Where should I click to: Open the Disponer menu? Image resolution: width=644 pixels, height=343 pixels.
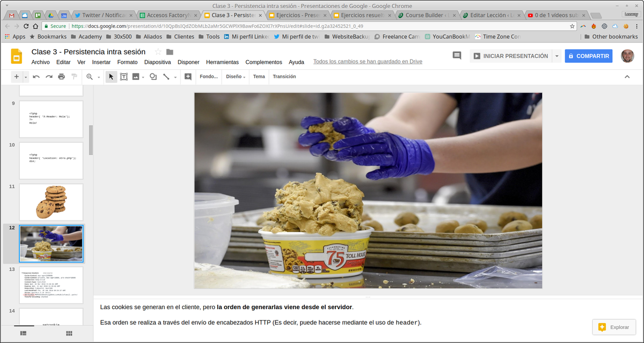coord(188,62)
